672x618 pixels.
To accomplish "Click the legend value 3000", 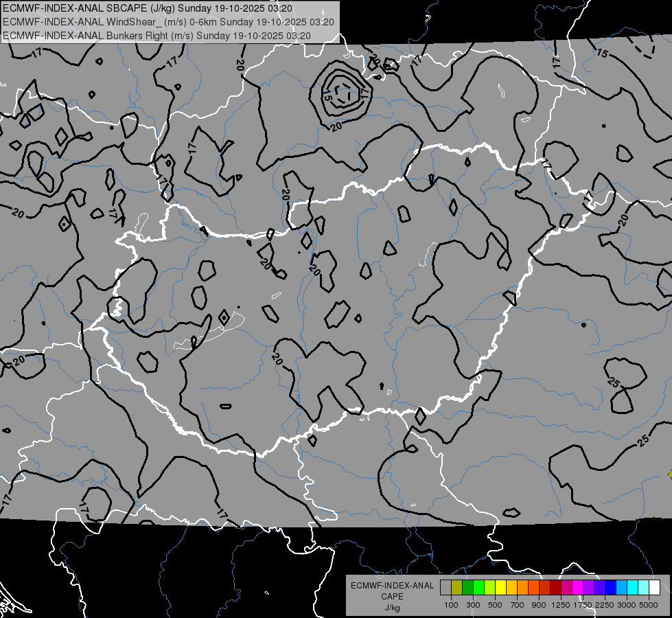I will pyautogui.click(x=627, y=605).
